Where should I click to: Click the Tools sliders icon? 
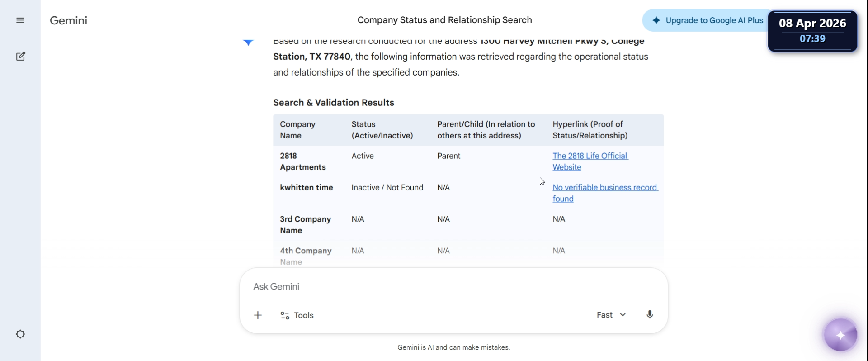285,315
